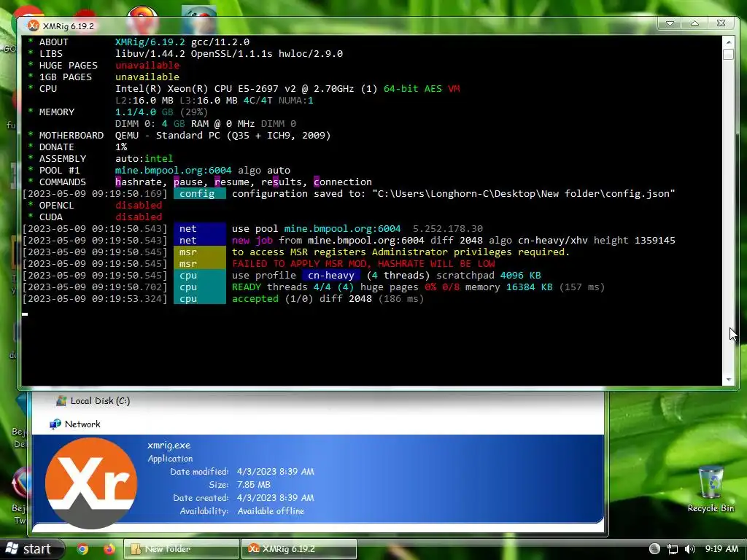Screen dimensions: 747x560
Task: Click the large xmrig.exe thumbnail in the details pane
Action: tap(91, 483)
